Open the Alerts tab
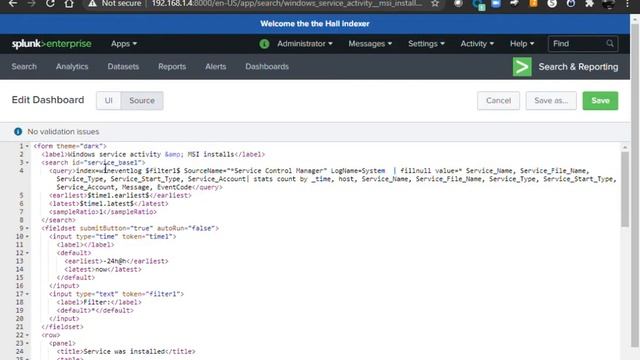 [216, 67]
